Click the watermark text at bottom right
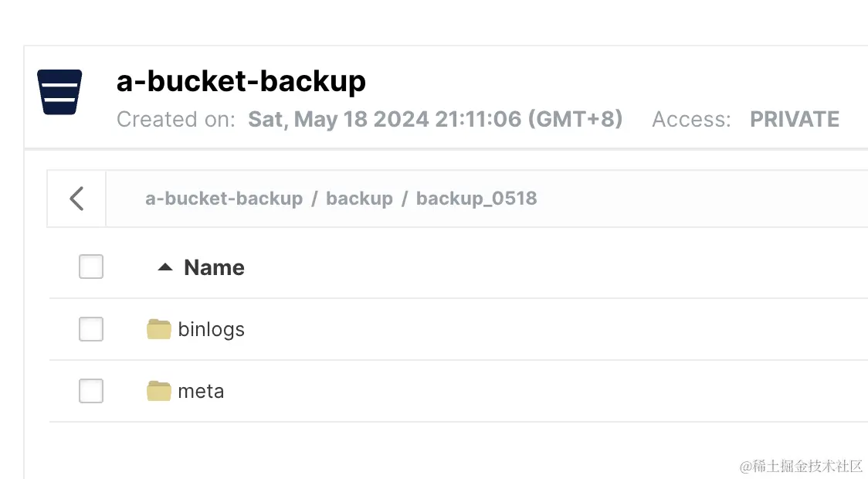Viewport: 868px width, 479px height. tap(801, 466)
